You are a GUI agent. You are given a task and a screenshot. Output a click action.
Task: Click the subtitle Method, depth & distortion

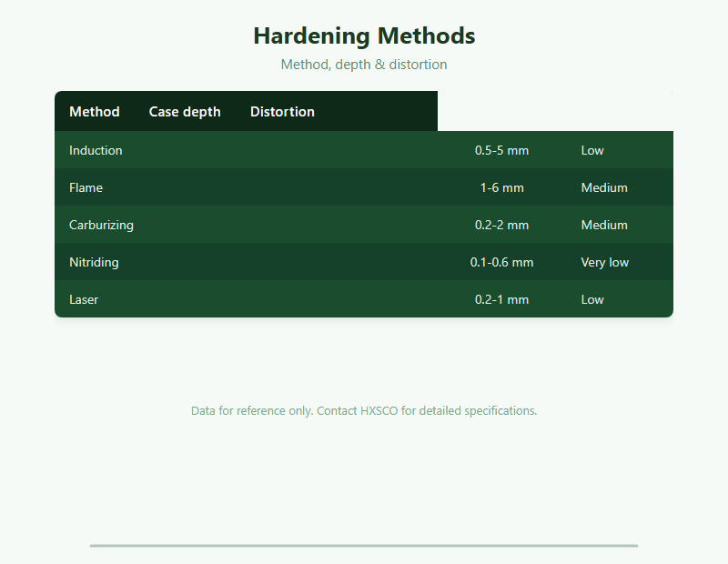pos(364,65)
